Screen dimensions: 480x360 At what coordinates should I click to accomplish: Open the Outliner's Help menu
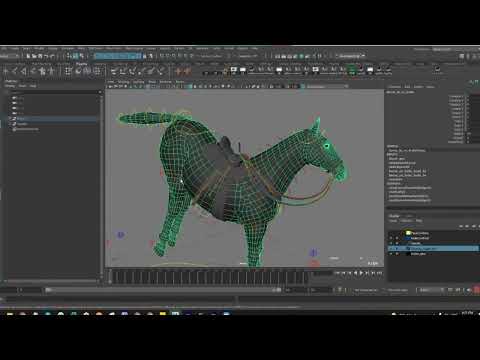click(x=33, y=86)
